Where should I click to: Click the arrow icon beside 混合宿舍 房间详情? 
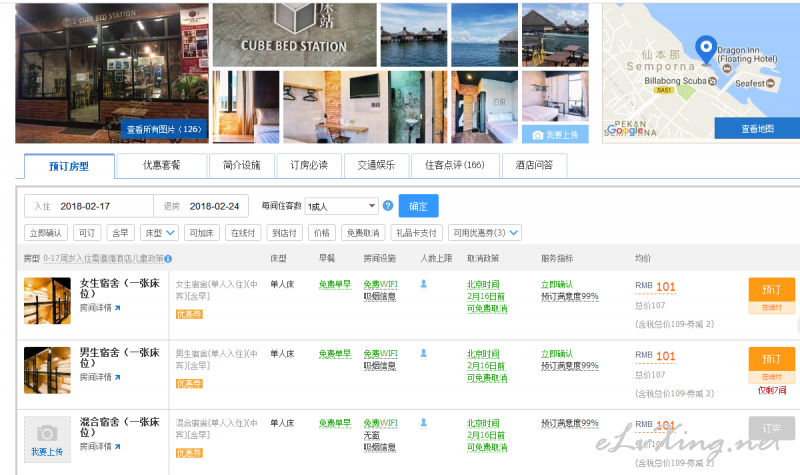tap(117, 446)
